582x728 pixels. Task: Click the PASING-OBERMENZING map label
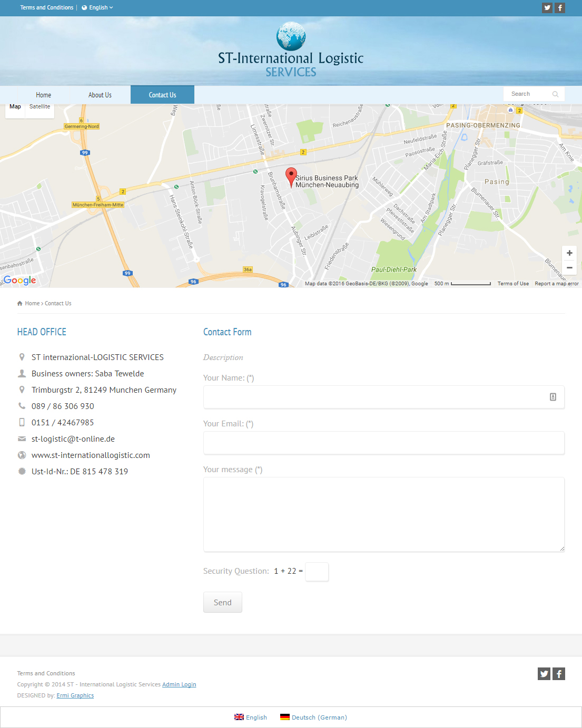point(483,125)
